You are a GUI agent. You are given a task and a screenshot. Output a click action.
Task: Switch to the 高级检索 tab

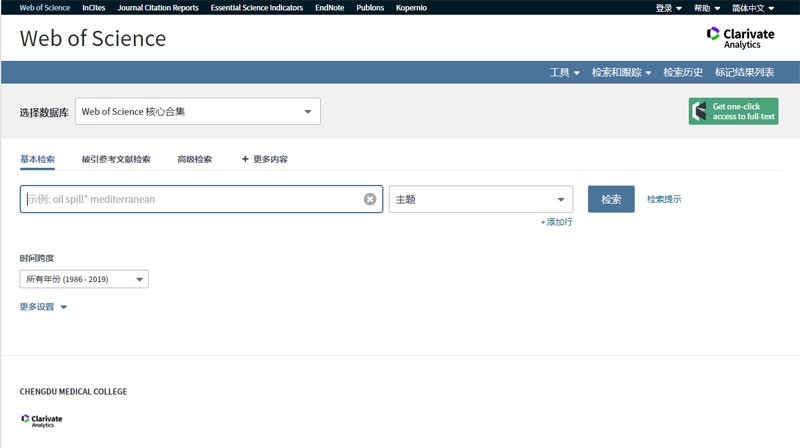click(194, 159)
